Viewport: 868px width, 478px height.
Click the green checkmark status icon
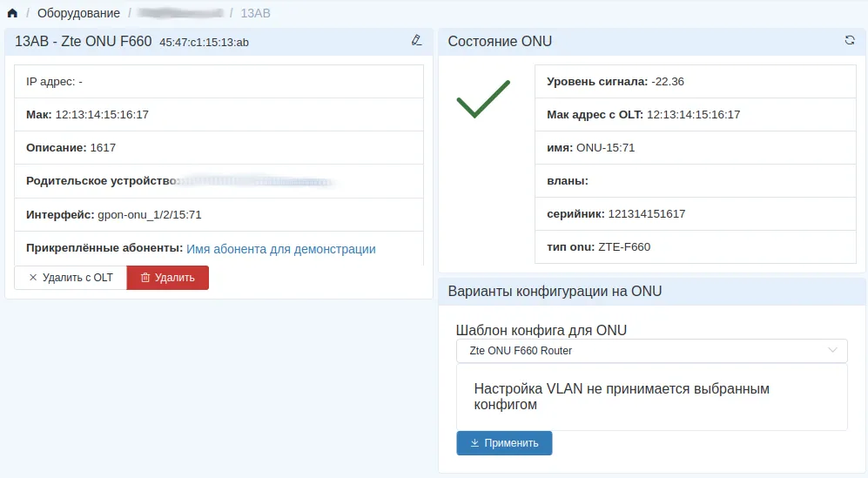[x=483, y=99]
